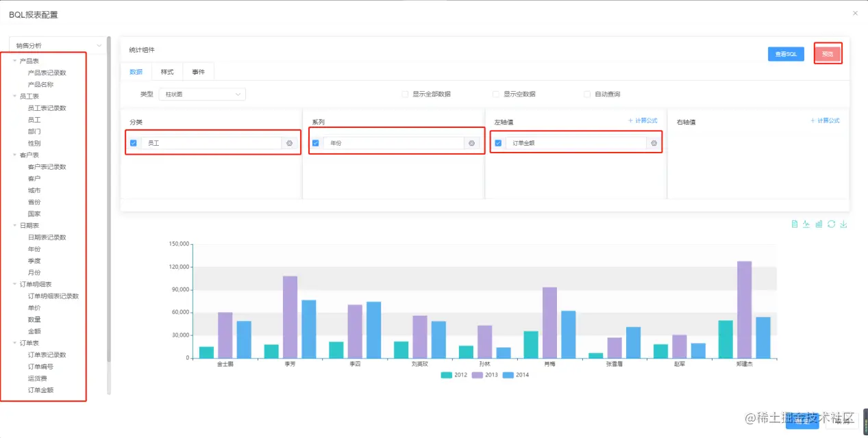Enable 自动查询 checkbox
The image size is (868, 438).
[587, 94]
